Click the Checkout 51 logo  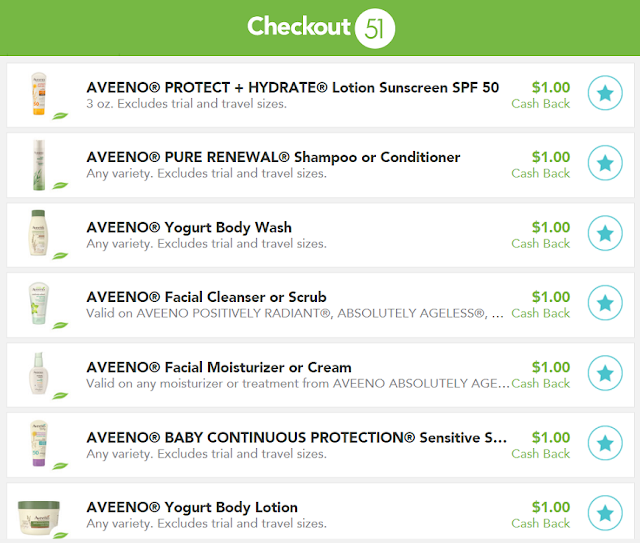(x=320, y=28)
